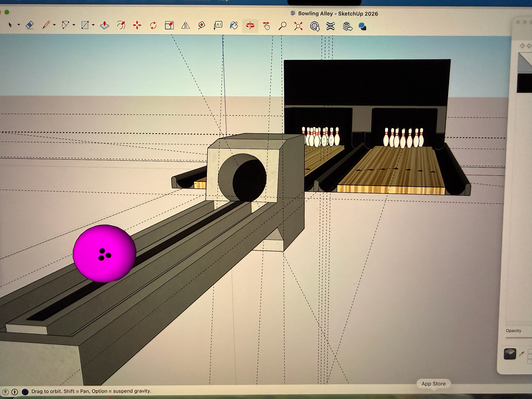Choose the Move tool

(137, 25)
